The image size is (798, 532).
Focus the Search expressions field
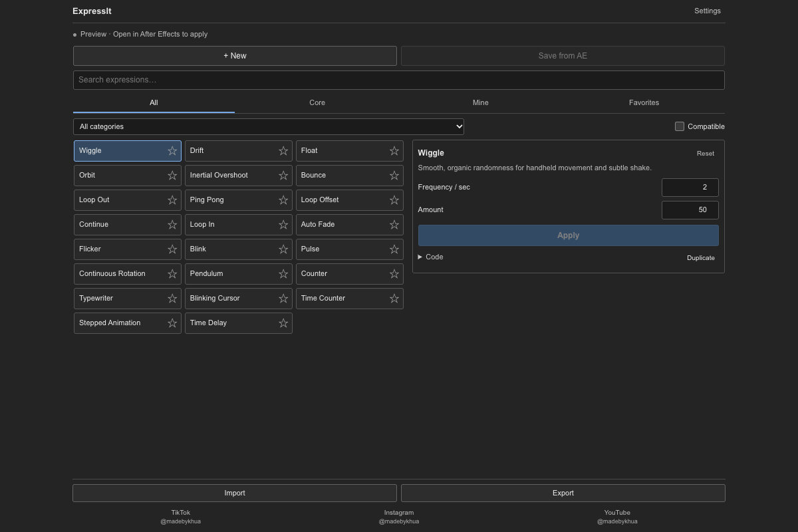(x=399, y=80)
